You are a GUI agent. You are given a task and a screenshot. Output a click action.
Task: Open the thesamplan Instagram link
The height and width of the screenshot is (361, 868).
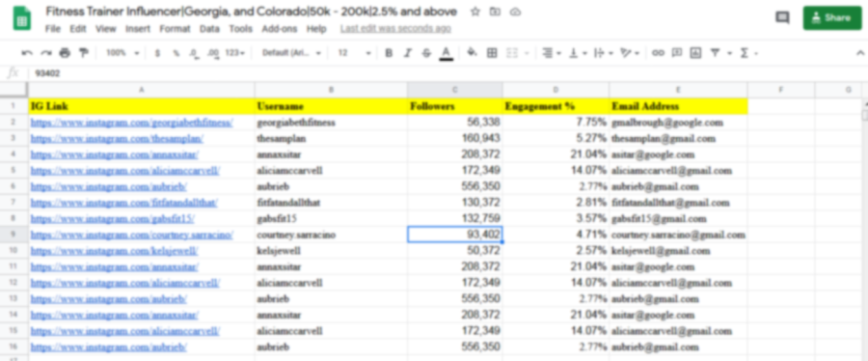pos(117,139)
